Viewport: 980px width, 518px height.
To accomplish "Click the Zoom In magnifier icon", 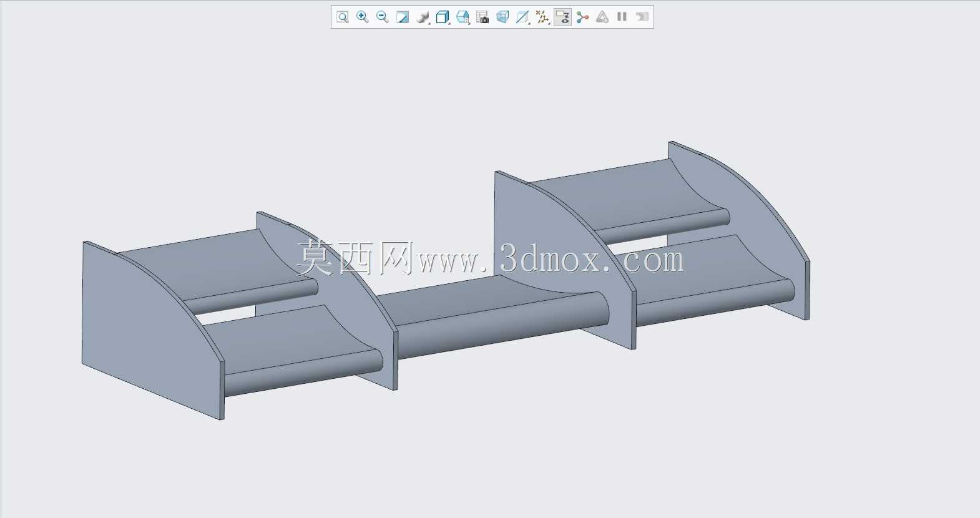I will point(362,17).
